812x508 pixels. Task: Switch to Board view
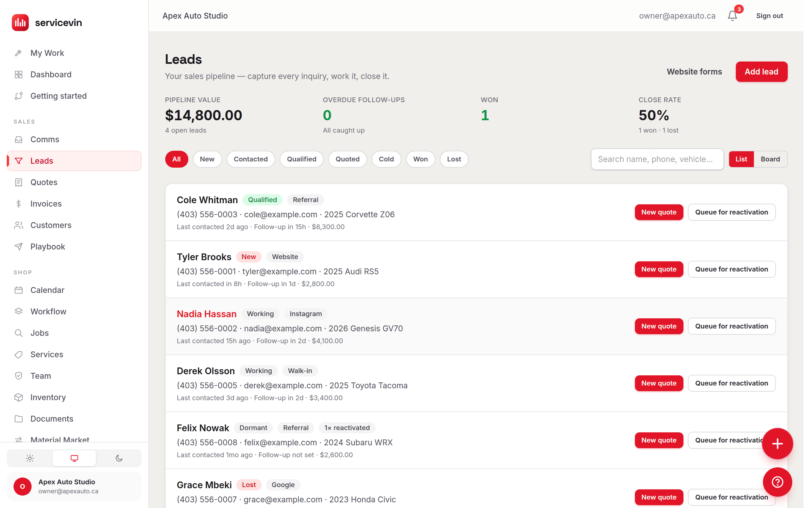click(770, 159)
